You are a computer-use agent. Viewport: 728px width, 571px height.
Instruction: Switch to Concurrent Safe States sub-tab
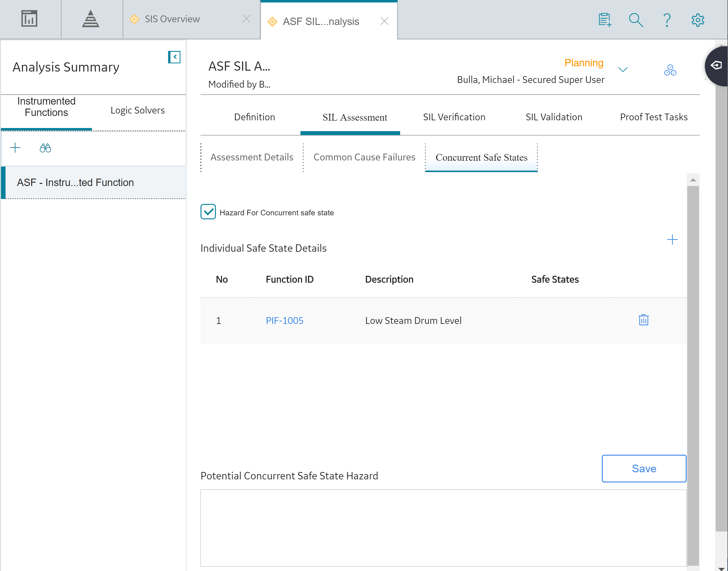481,157
